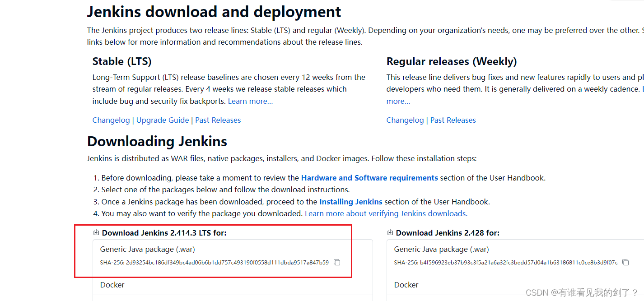Follow Learn more link in Stable LTS
The width and height of the screenshot is (644, 301).
250,101
